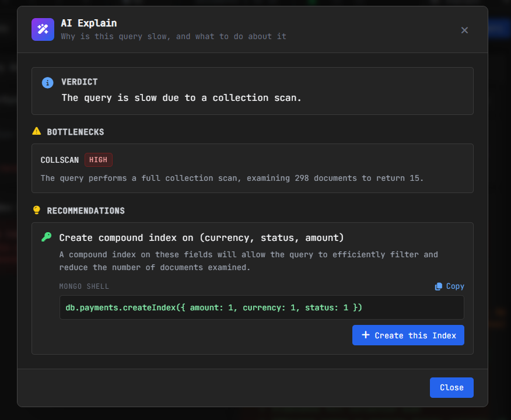Click the green key icon in the recommendation
511x420 pixels.
pyautogui.click(x=46, y=237)
